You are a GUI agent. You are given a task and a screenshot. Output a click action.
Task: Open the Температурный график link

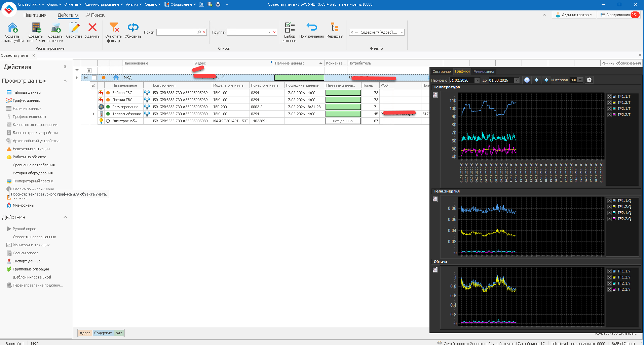click(33, 181)
